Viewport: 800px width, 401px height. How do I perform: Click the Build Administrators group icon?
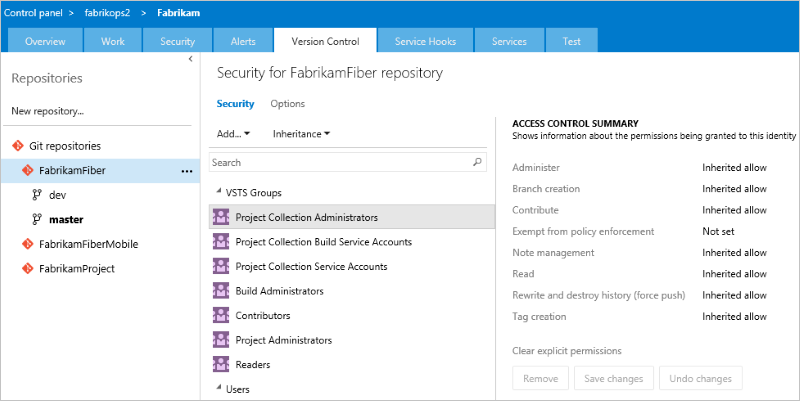[x=221, y=291]
